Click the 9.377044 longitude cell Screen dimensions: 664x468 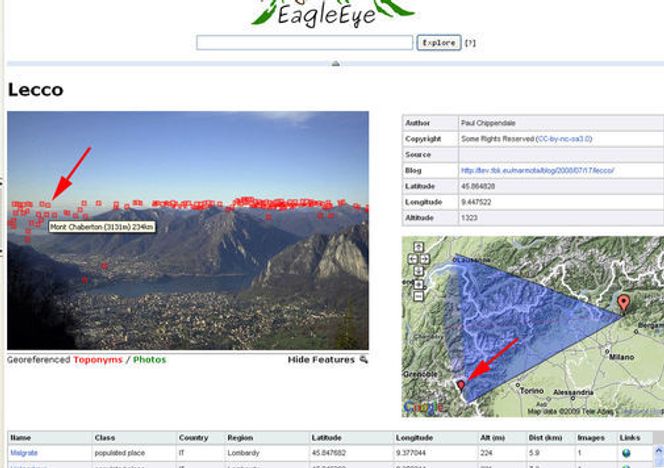click(411, 453)
